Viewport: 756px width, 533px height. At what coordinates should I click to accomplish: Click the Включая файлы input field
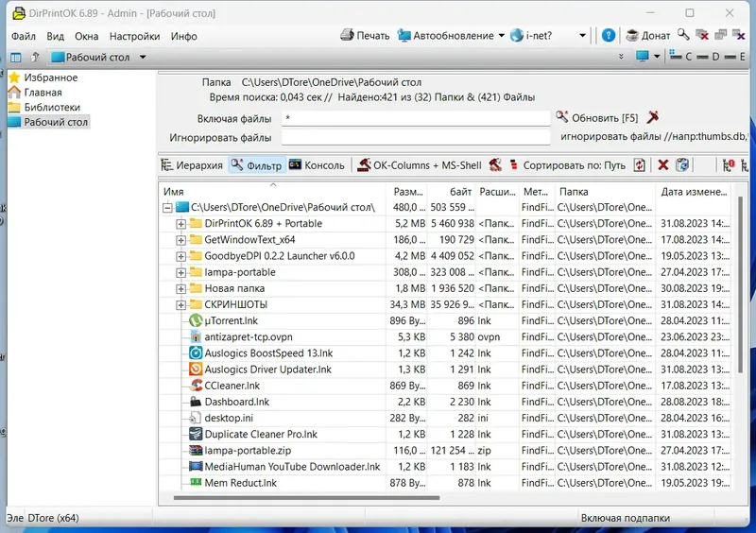point(416,118)
